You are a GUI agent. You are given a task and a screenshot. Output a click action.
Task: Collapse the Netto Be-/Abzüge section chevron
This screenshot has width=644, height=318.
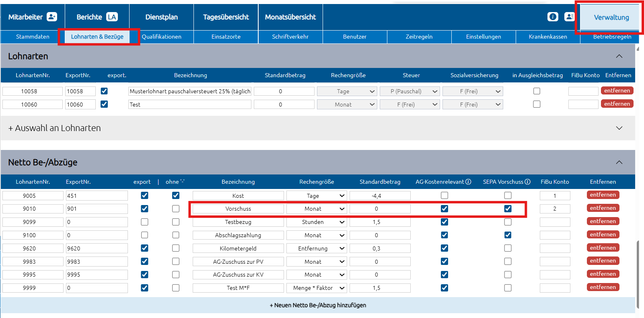pos(619,162)
